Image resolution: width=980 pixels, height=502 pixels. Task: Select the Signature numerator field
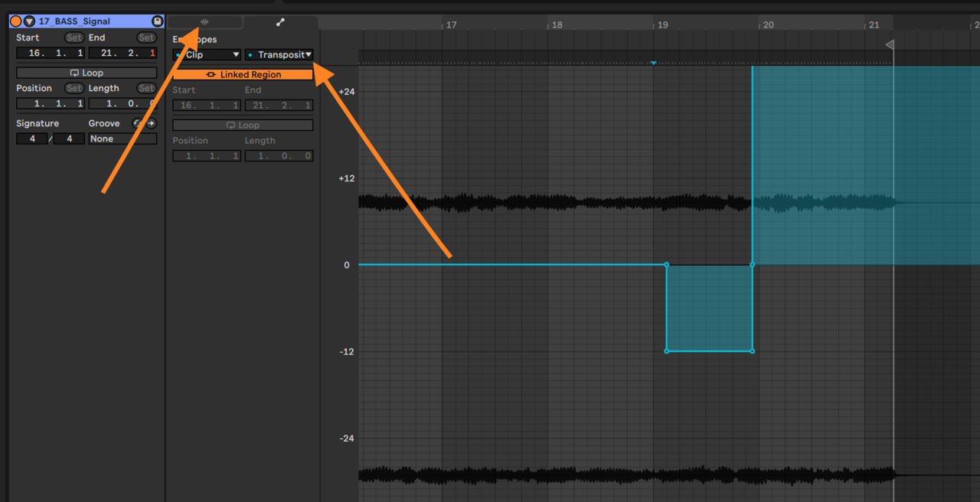coord(31,139)
